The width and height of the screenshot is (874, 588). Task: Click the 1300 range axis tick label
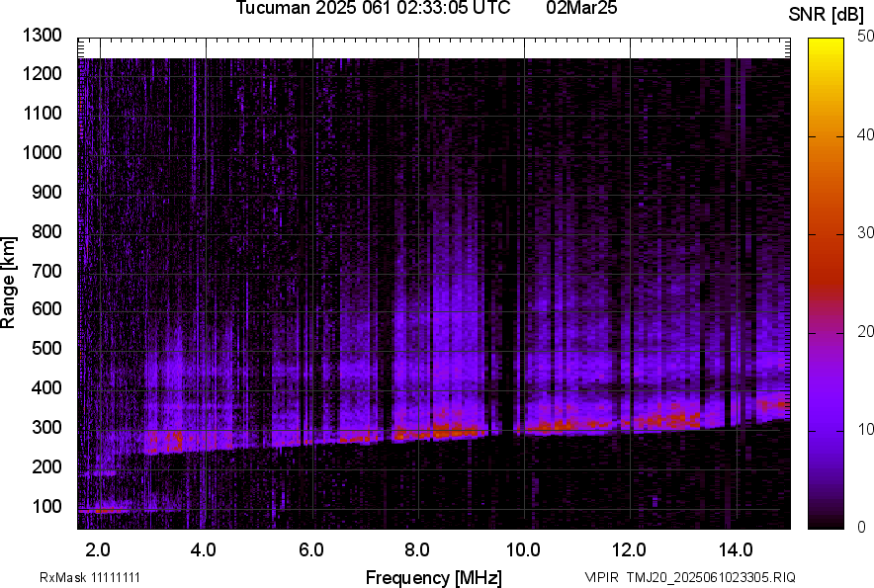[x=43, y=36]
